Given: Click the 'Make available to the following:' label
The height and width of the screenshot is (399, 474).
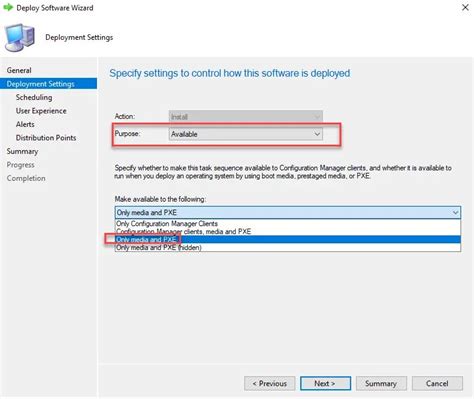Looking at the screenshot, I should (x=160, y=199).
